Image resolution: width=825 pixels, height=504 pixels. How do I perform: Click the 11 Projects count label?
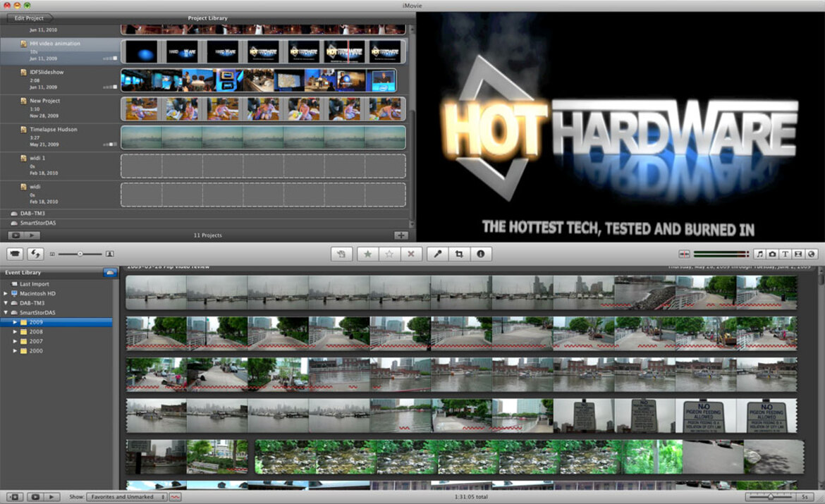pos(207,235)
